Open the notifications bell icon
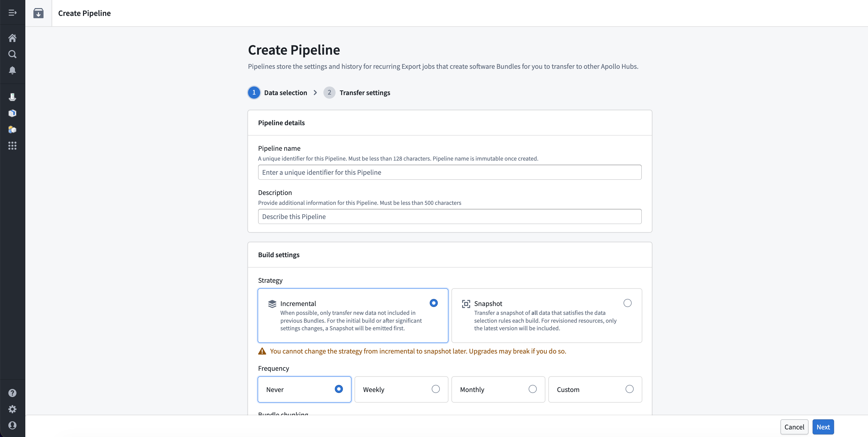This screenshot has height=437, width=868. (12, 70)
